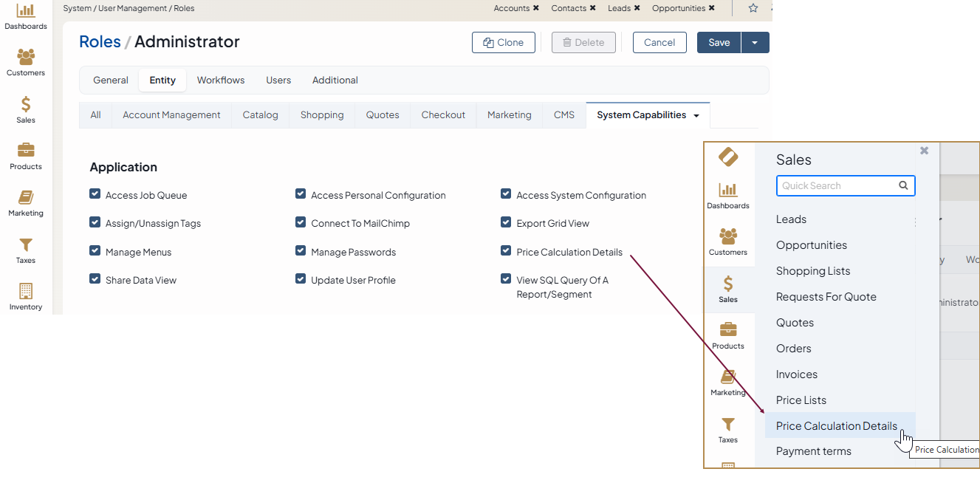This screenshot has width=980, height=483.
Task: Uncheck Access Job Queue capability
Action: pos(95,194)
